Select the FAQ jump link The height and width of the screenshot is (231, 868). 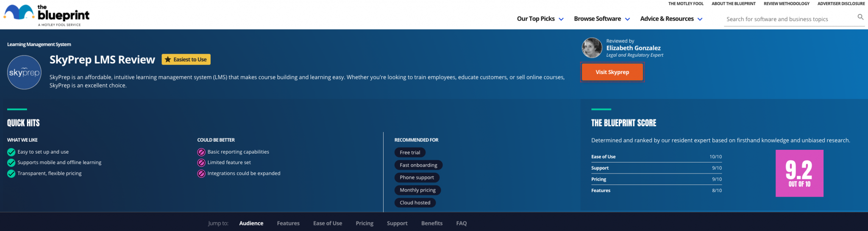point(461,223)
